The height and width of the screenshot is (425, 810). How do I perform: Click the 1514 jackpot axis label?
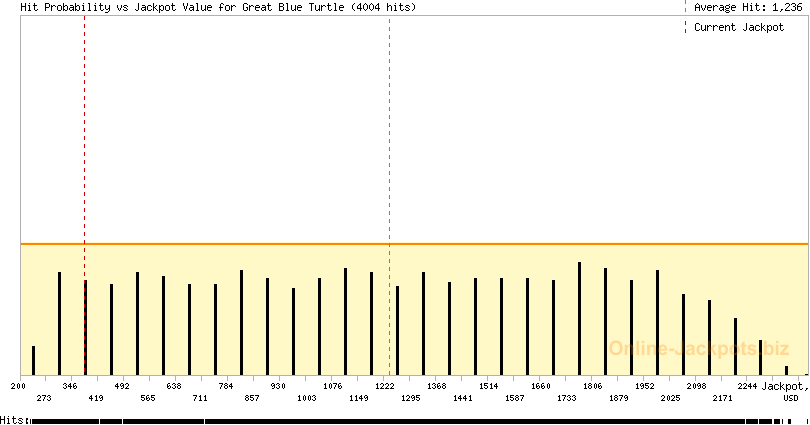(x=488, y=385)
